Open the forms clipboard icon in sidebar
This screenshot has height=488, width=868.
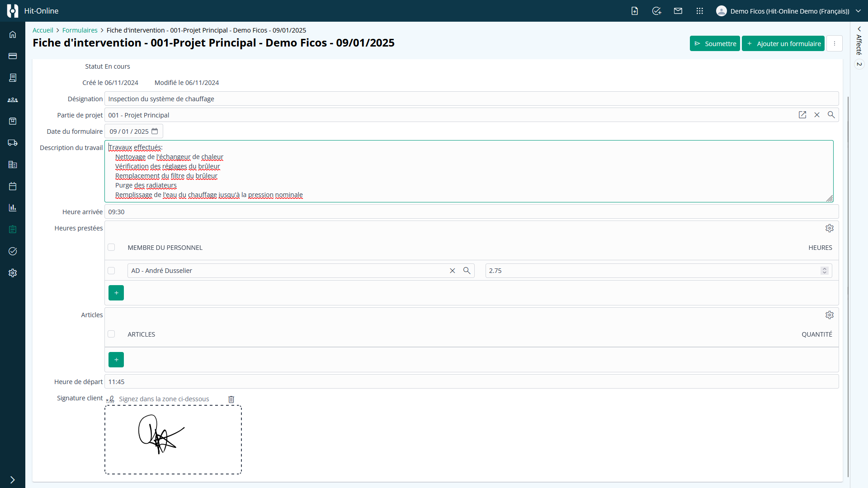(13, 230)
